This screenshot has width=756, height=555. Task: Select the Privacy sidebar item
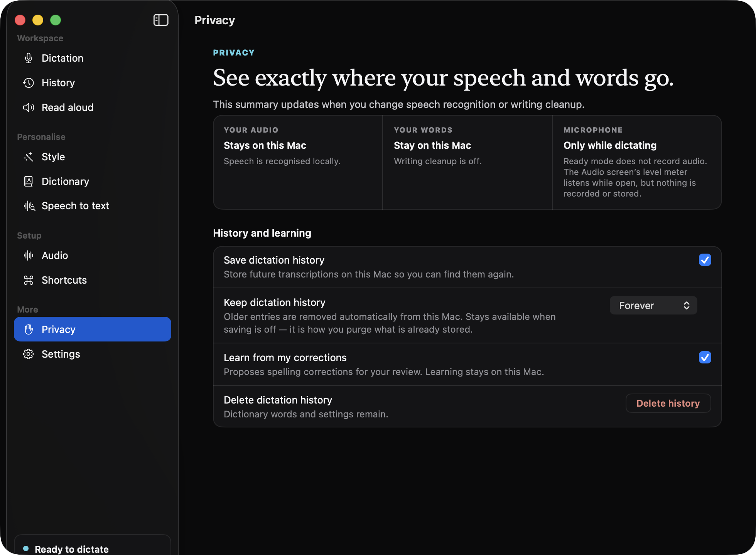(93, 329)
